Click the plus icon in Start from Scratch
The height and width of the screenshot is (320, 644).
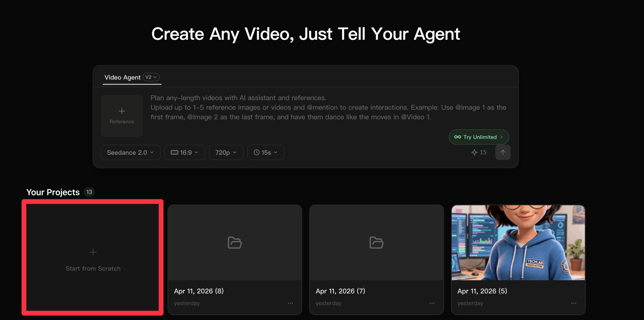pyautogui.click(x=93, y=252)
